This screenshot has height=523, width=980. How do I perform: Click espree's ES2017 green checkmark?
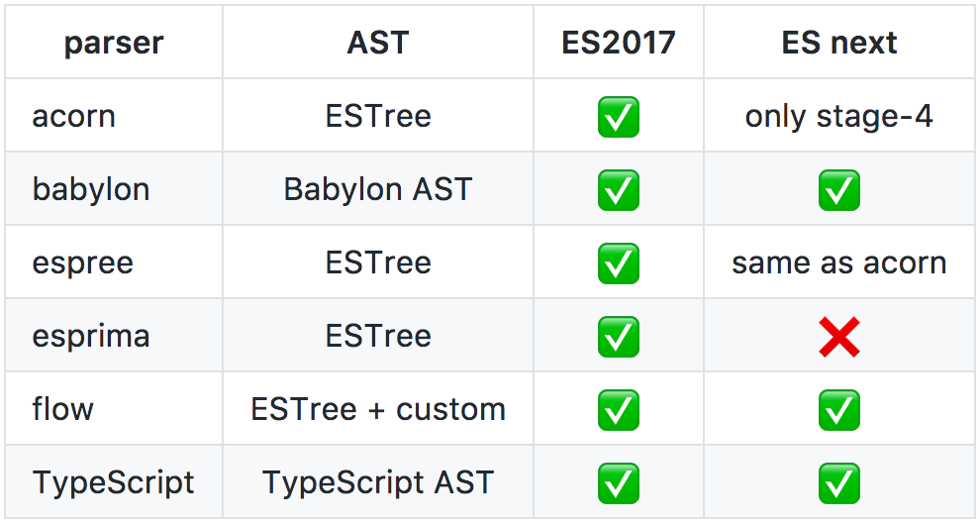tap(618, 263)
